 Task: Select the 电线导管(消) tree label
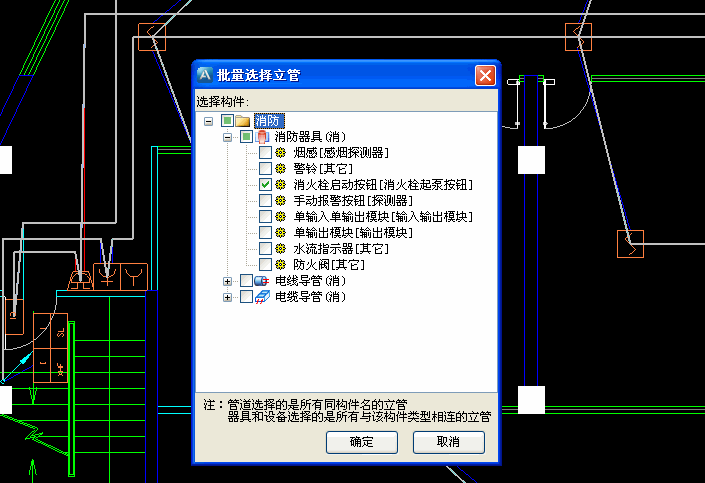click(x=310, y=281)
